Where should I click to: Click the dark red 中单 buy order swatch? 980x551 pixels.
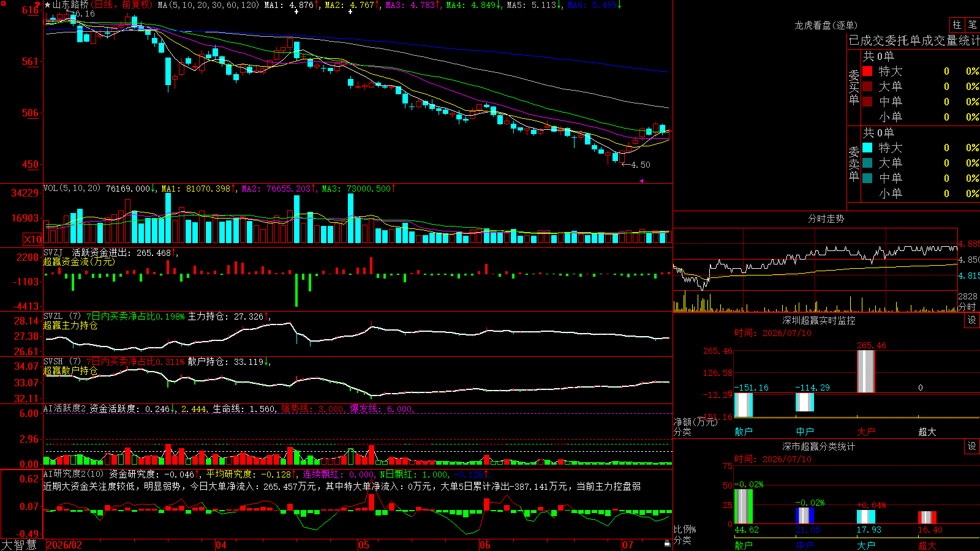click(867, 102)
